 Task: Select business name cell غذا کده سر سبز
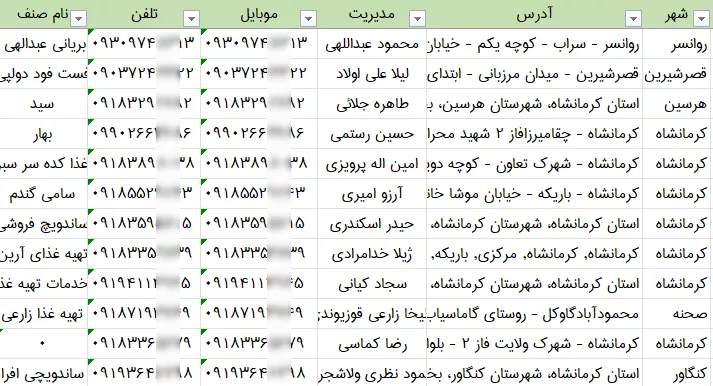coord(44,164)
